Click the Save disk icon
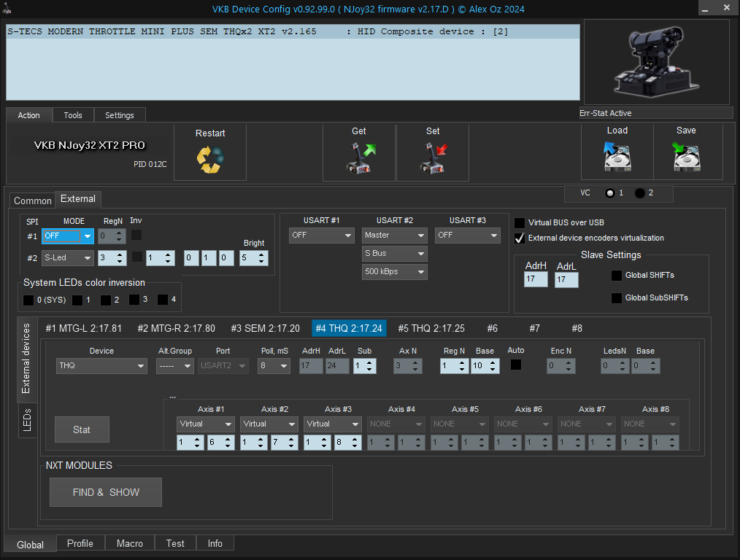This screenshot has height=560, width=740. (x=686, y=157)
